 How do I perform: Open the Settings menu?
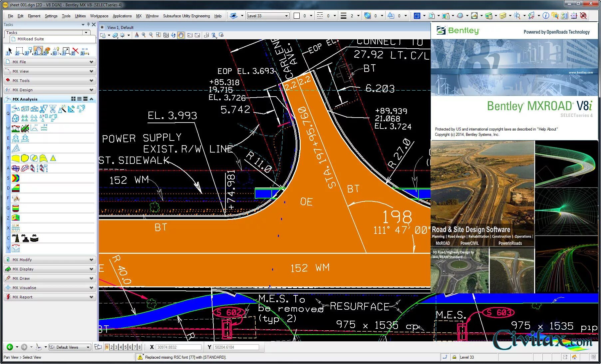pos(51,16)
